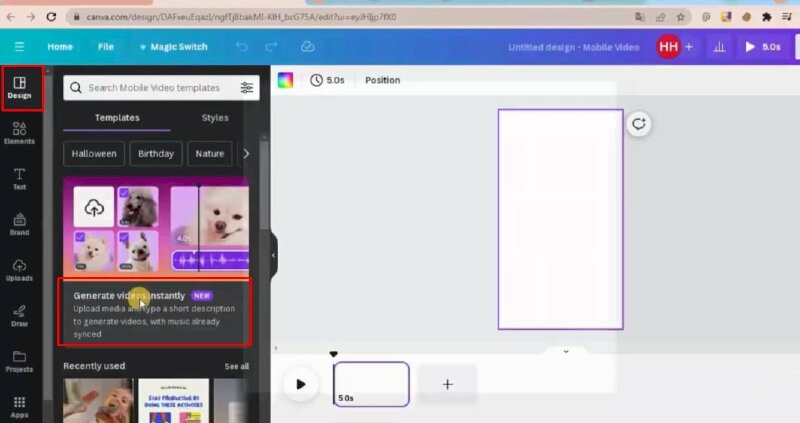Select the Birthday category chip

coord(156,154)
